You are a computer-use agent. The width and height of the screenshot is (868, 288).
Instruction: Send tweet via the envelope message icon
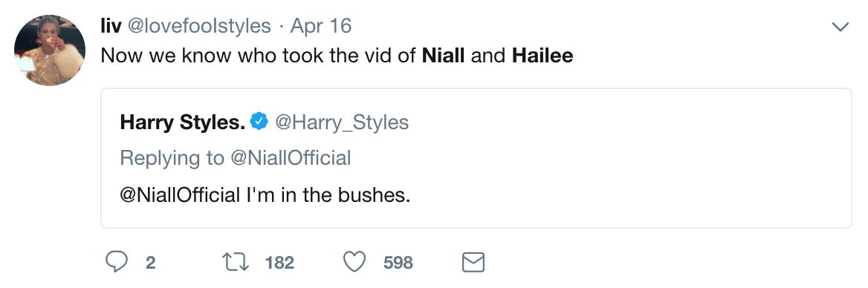click(473, 262)
